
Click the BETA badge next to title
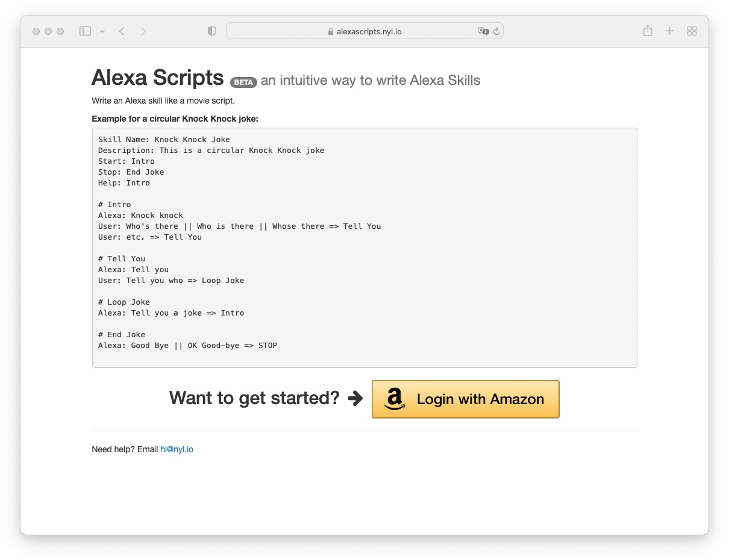click(243, 82)
